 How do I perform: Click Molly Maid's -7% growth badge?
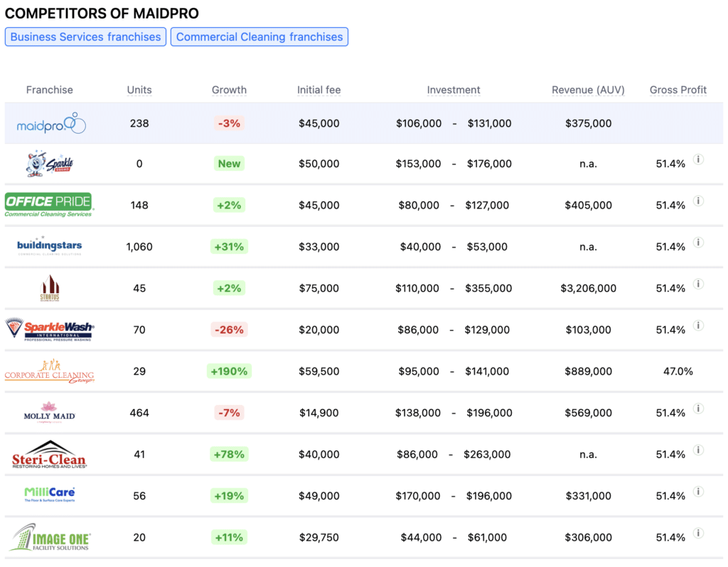click(x=229, y=413)
